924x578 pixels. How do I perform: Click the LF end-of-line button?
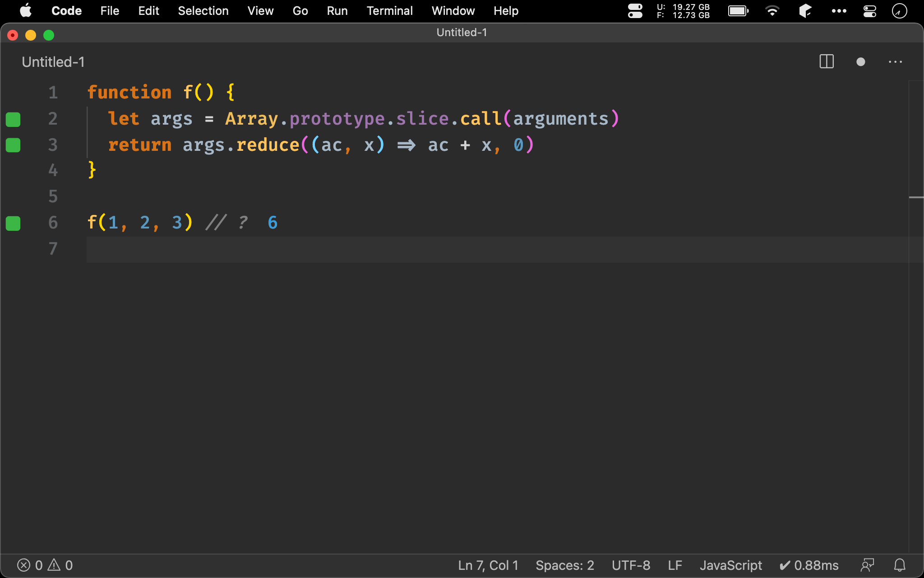[x=675, y=565]
